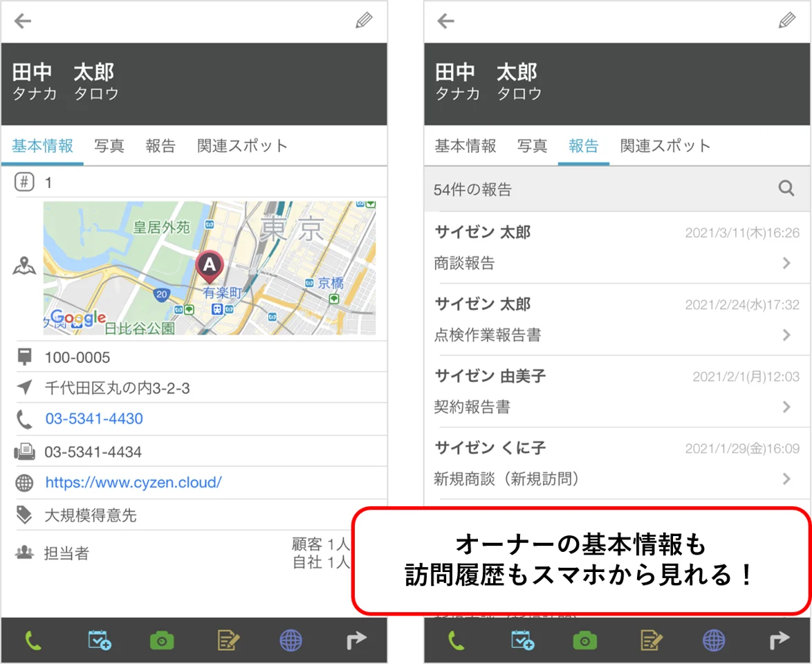
Task: Tap directions arrow in left bottom bar
Action: tap(356, 640)
